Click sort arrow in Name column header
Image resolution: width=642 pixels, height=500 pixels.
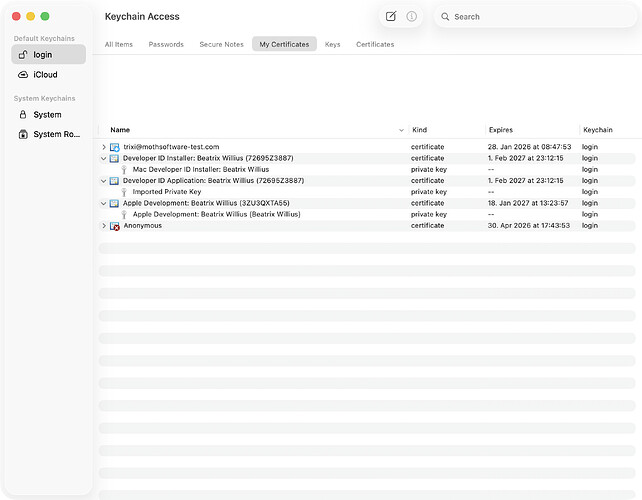pyautogui.click(x=401, y=130)
